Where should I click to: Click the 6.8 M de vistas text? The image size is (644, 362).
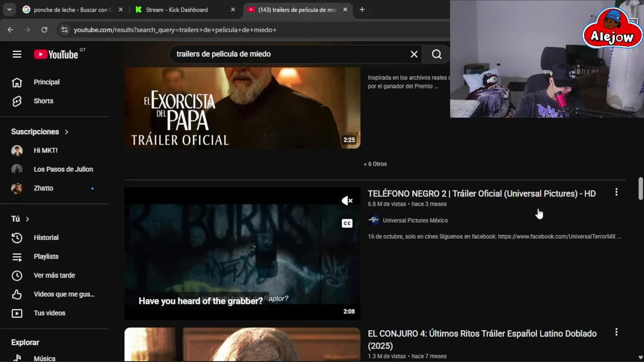tap(388, 204)
